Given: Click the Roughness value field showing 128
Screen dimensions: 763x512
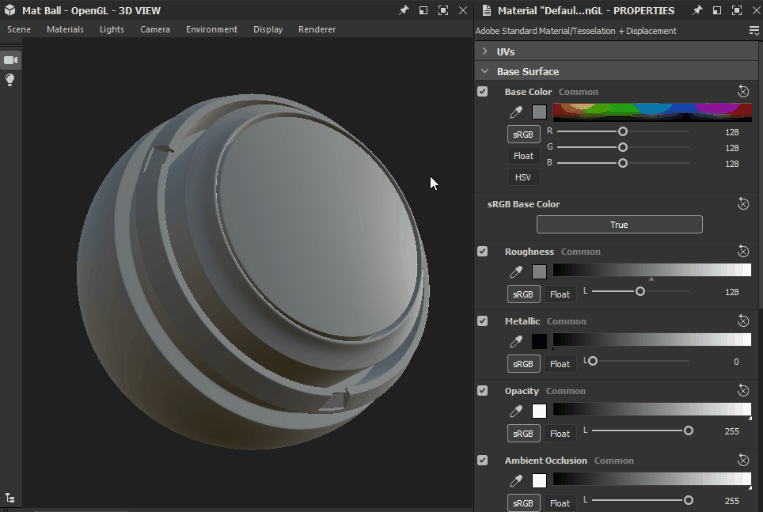Looking at the screenshot, I should [x=731, y=292].
